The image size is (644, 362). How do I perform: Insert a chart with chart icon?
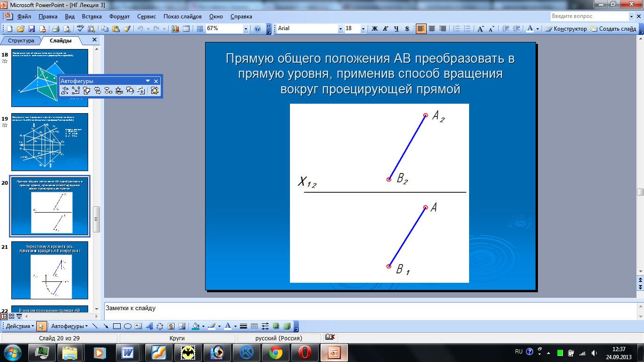pyautogui.click(x=175, y=29)
